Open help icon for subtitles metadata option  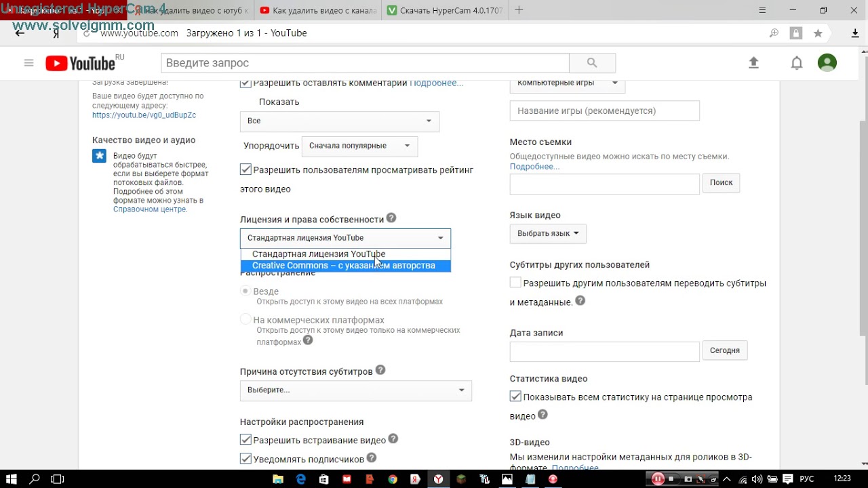click(x=580, y=301)
